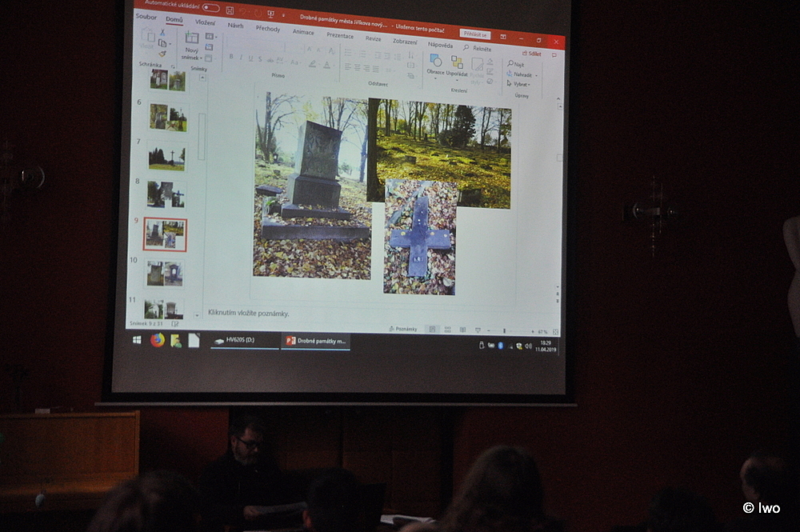Click the Sdílet share button
The image size is (800, 532).
click(x=531, y=54)
